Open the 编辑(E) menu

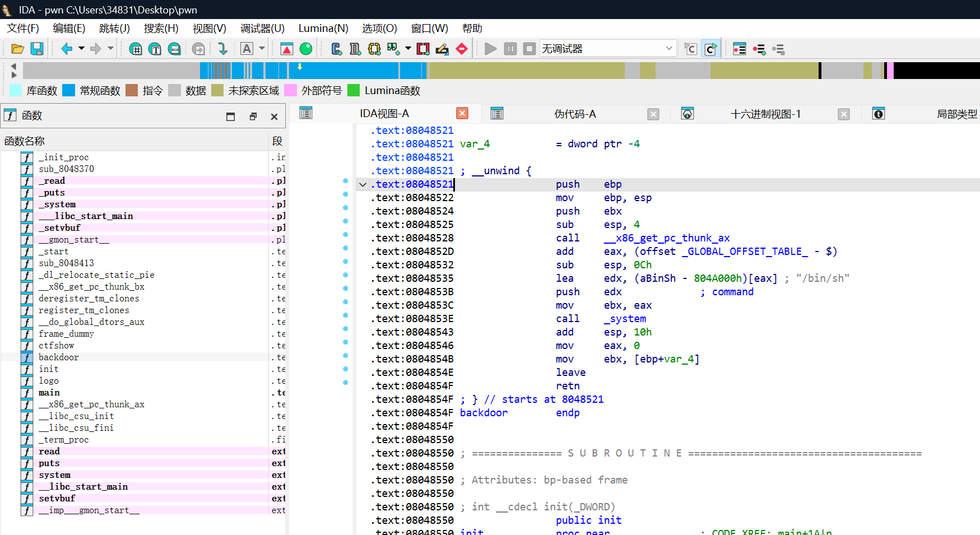pos(69,28)
